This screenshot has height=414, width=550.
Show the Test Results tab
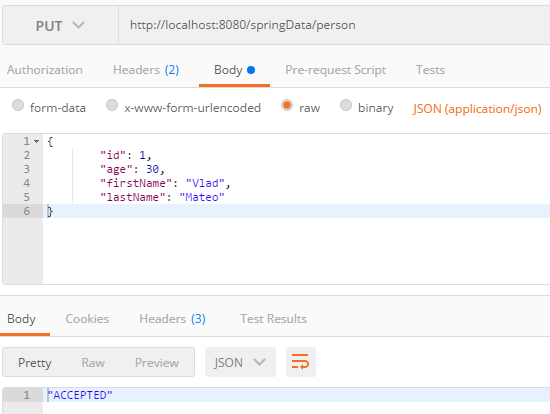click(x=274, y=319)
